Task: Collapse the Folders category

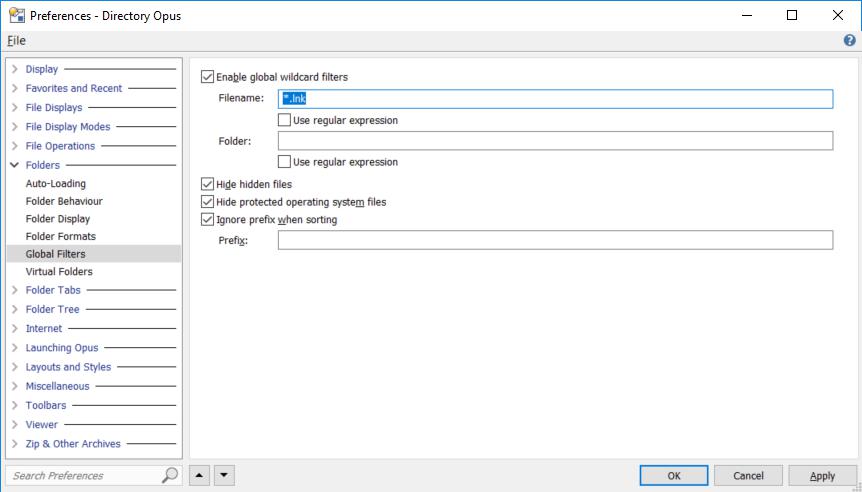Action: [15, 165]
